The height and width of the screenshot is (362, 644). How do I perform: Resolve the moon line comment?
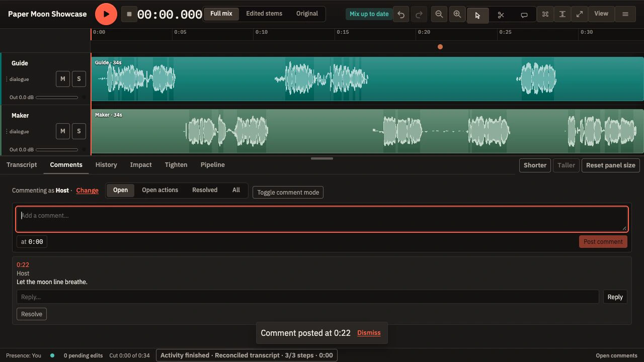point(32,314)
